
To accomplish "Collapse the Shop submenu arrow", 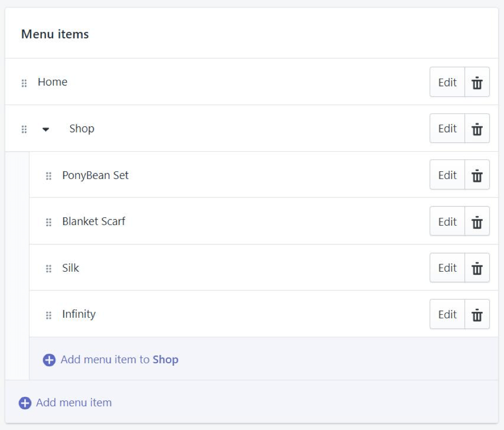I will [45, 129].
